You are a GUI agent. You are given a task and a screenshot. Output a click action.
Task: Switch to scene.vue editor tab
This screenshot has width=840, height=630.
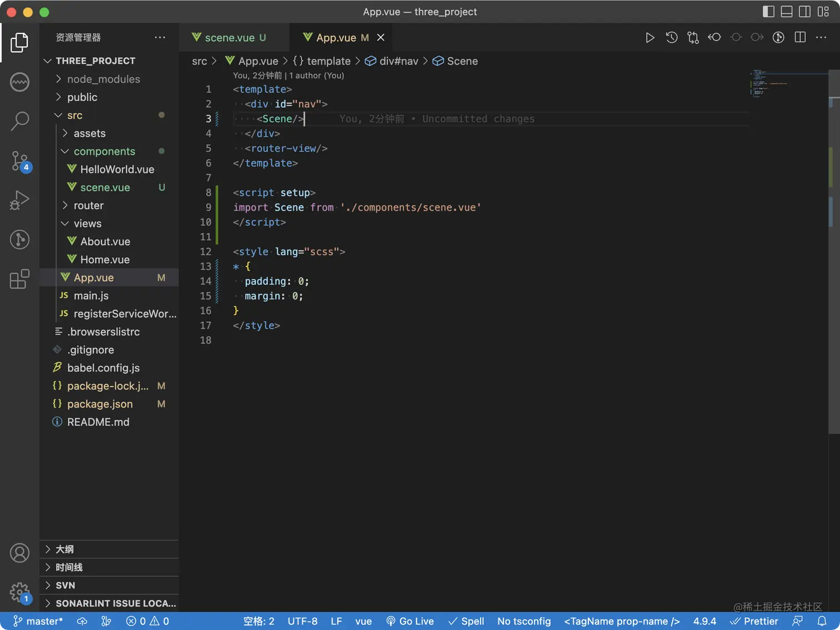tap(234, 38)
